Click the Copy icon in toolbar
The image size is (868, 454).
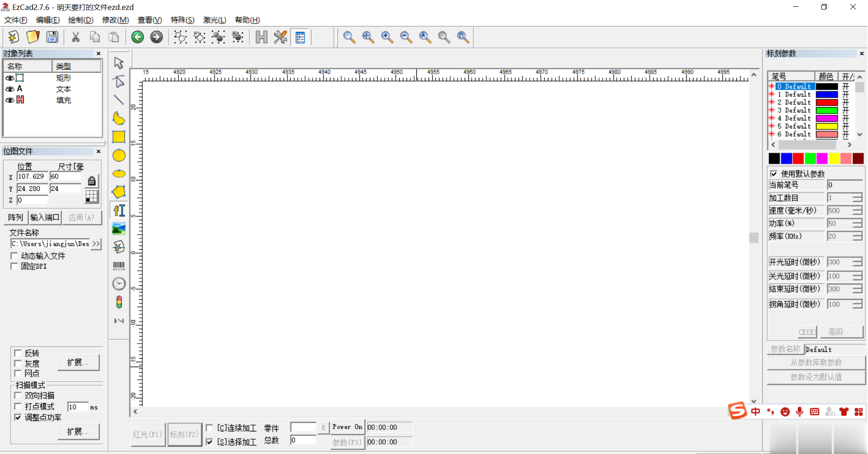click(x=95, y=37)
